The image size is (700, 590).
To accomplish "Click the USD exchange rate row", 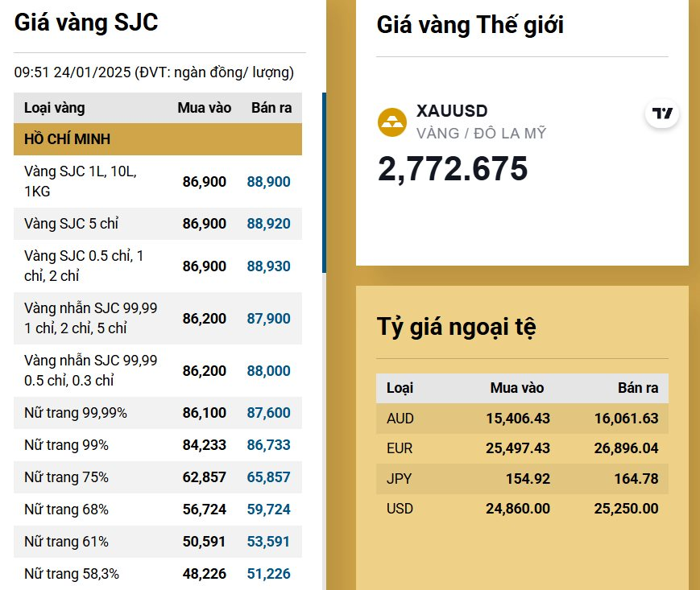I will (x=522, y=509).
